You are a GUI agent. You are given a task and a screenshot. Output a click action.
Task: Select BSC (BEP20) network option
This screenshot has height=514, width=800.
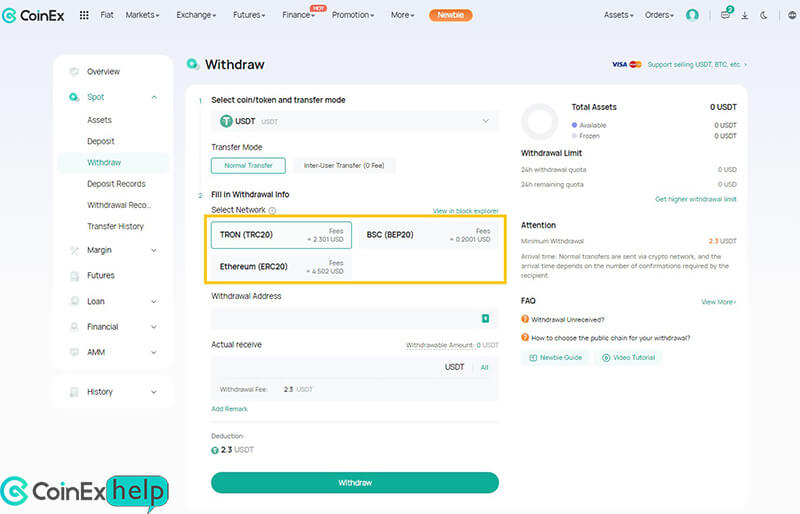[x=427, y=235]
